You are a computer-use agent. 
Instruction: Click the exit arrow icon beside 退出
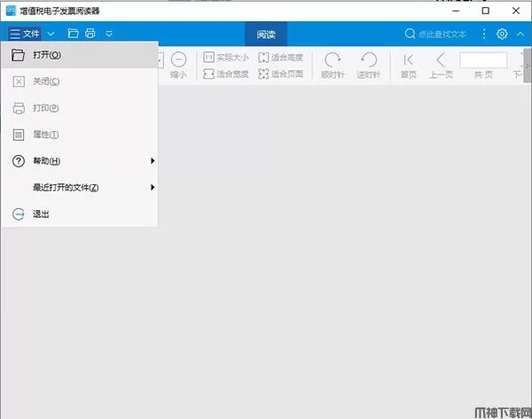coord(19,213)
